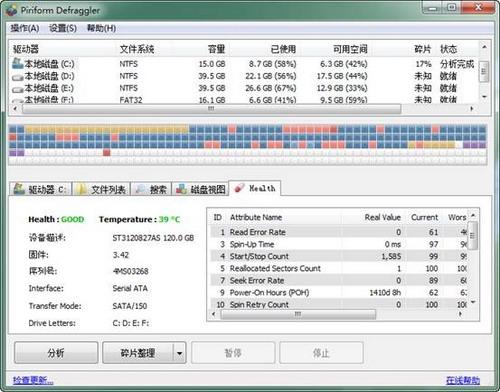
Task: Click the 分析 button
Action: [56, 353]
